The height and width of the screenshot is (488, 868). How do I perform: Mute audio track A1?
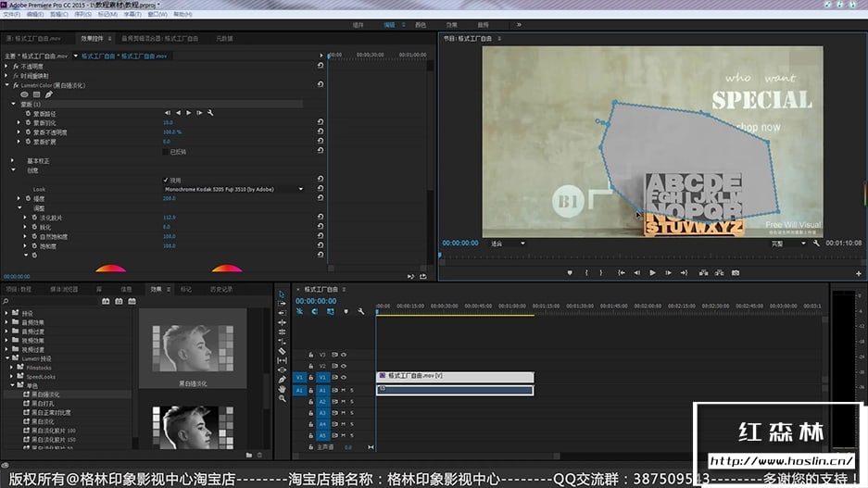coord(343,390)
